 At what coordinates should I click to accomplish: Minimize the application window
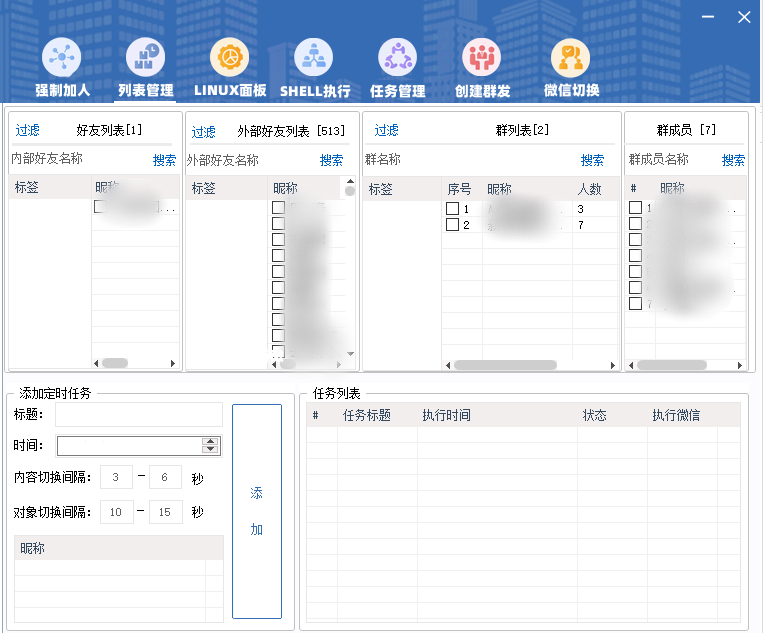708,18
